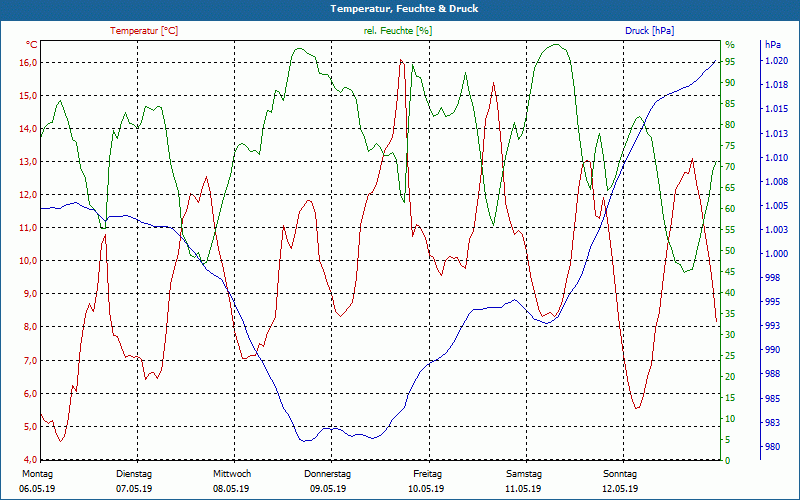Click the '12,0' temperature axis value
Image resolution: width=800 pixels, height=500 pixels.
[28, 195]
